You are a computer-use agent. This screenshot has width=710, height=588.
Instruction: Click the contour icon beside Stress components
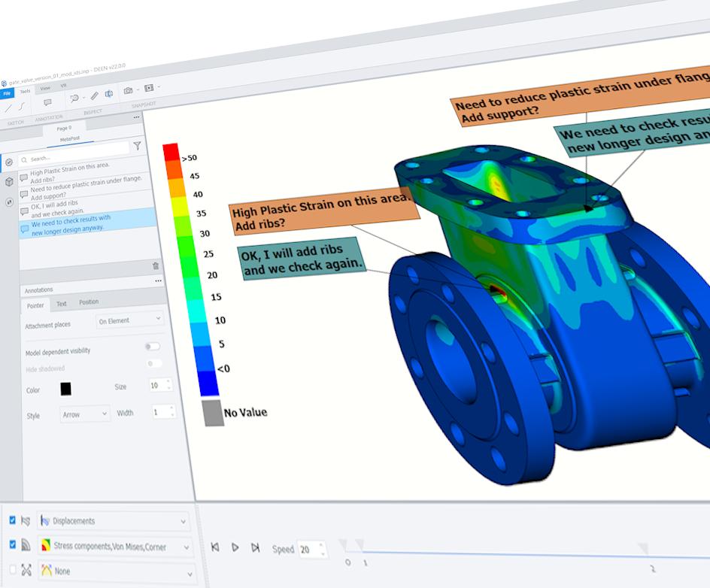(x=26, y=545)
